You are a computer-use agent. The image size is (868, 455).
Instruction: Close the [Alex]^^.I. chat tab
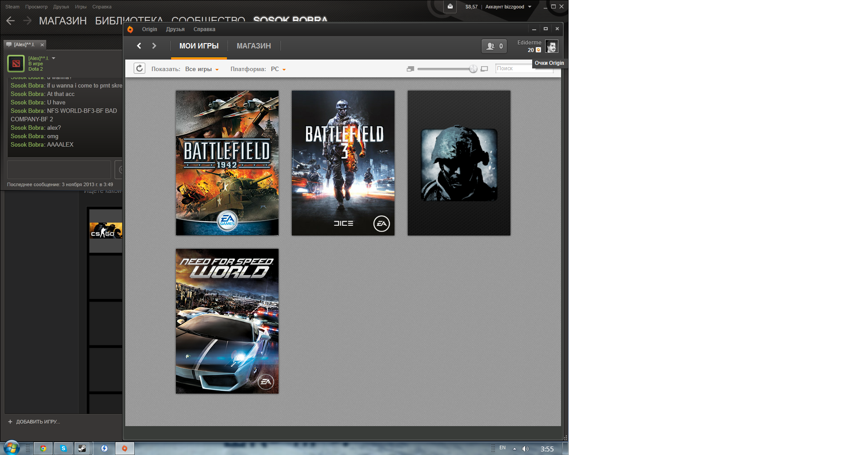pos(42,45)
